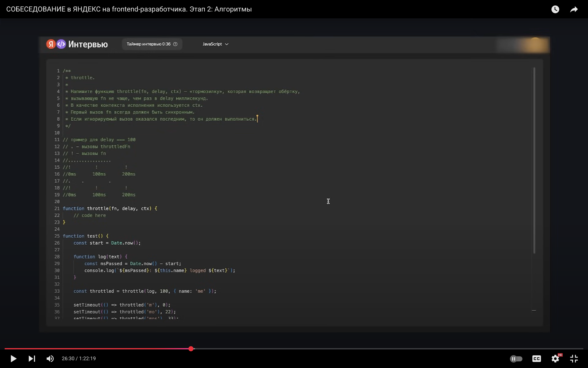Click comment 'Если игнорируемый вызов оказался последним'
This screenshot has width=588, height=368.
pyautogui.click(x=161, y=119)
